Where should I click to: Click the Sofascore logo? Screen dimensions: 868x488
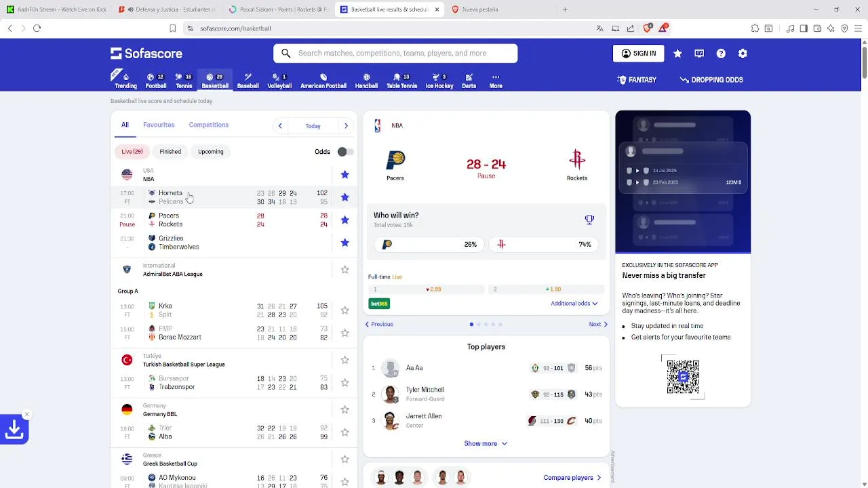pos(146,54)
